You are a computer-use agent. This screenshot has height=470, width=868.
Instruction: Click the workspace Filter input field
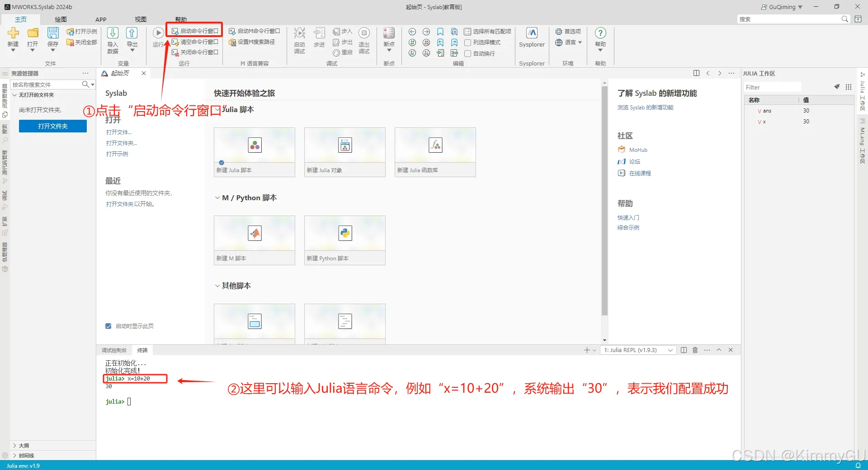point(773,87)
